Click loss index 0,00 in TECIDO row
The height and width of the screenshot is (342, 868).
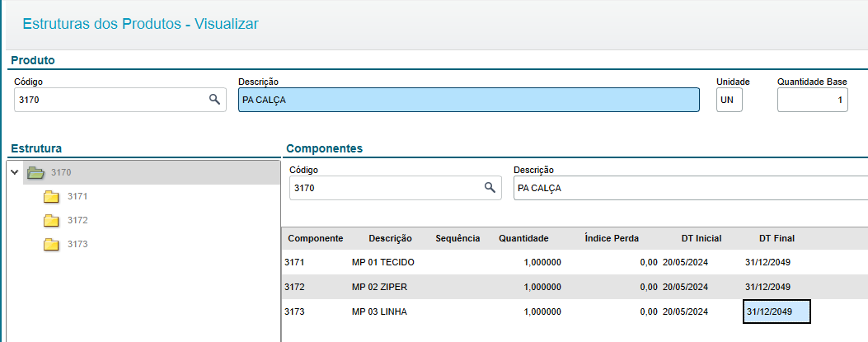[649, 262]
